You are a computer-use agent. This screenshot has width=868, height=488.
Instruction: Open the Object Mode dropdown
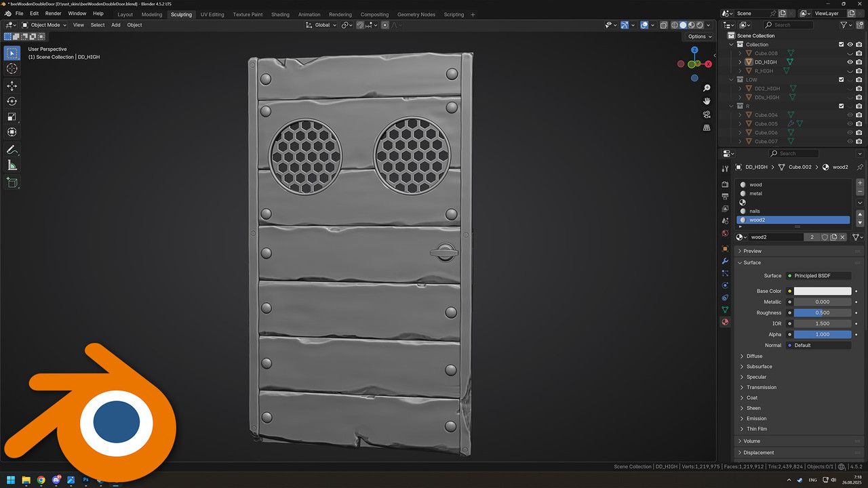pos(45,25)
